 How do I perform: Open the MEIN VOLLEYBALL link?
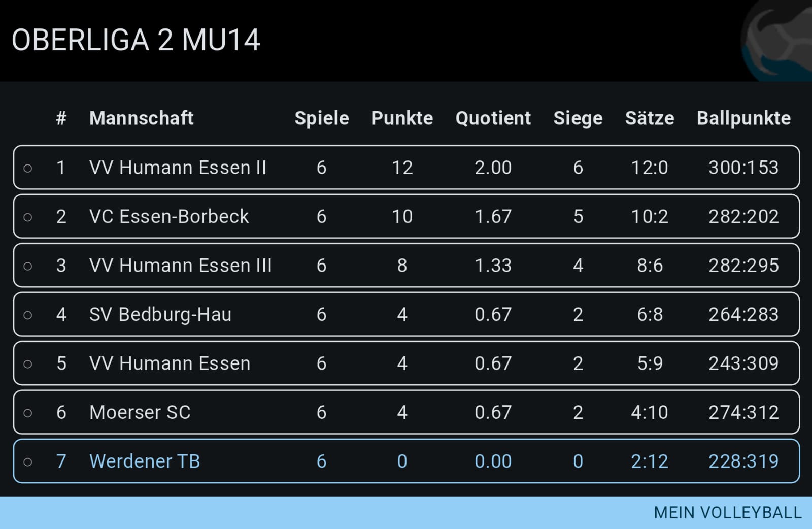point(727,513)
